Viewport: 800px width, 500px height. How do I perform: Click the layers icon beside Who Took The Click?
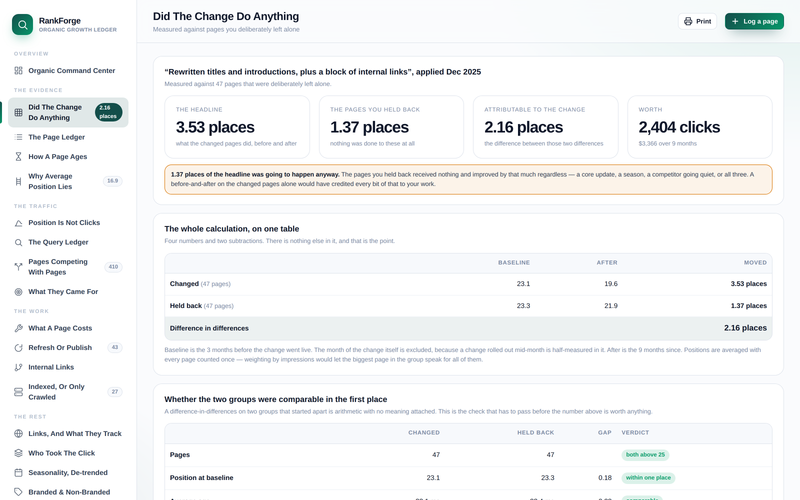click(x=18, y=453)
